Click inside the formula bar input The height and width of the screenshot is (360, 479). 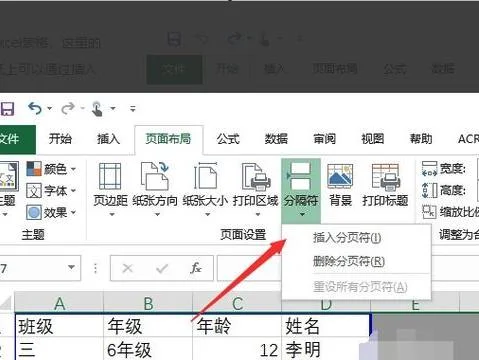(250, 268)
